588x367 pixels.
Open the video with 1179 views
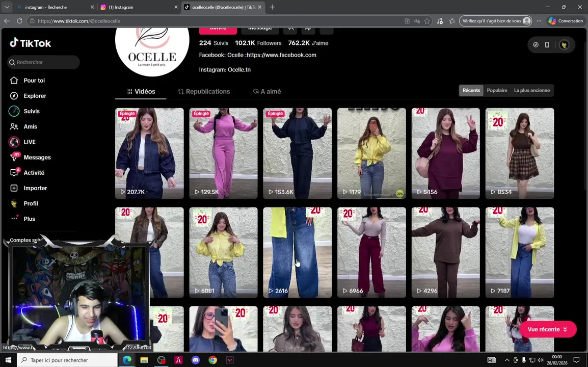(371, 153)
